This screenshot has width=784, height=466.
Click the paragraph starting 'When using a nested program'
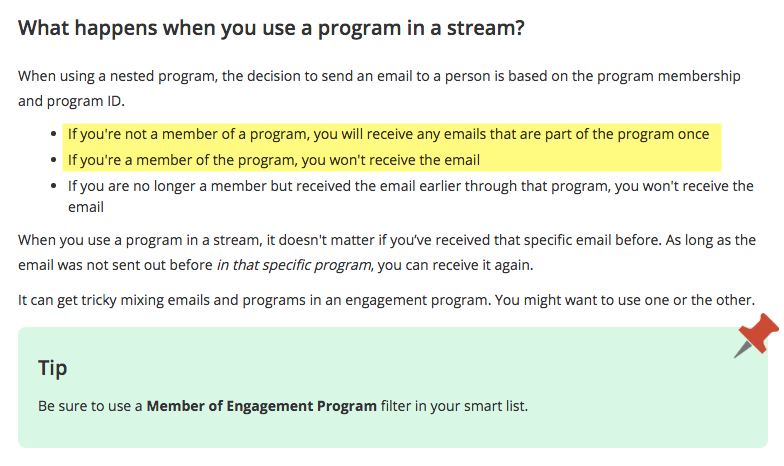click(x=380, y=76)
